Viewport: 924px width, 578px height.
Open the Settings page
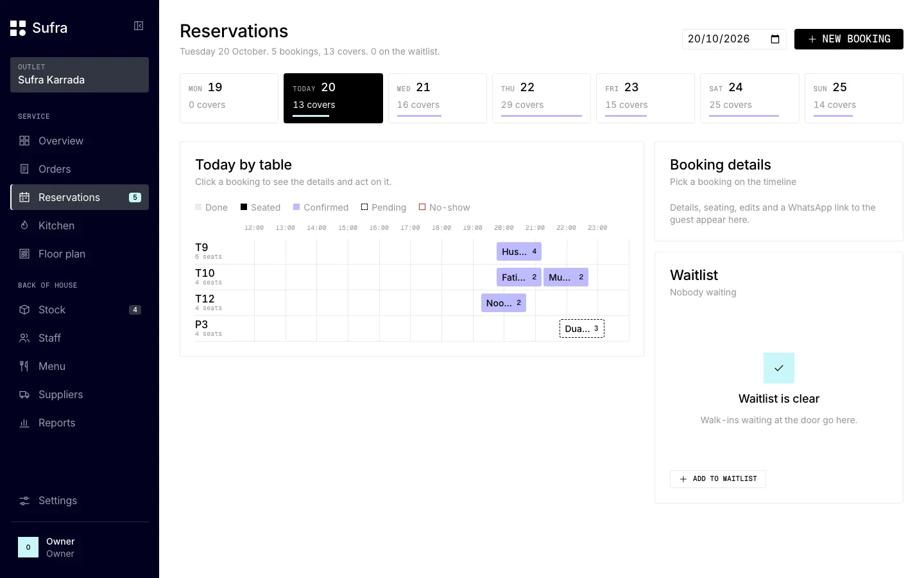pyautogui.click(x=80, y=500)
